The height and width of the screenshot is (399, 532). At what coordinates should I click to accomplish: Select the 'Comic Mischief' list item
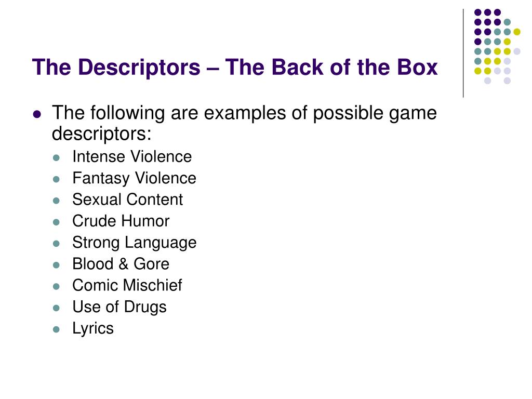[x=127, y=285]
